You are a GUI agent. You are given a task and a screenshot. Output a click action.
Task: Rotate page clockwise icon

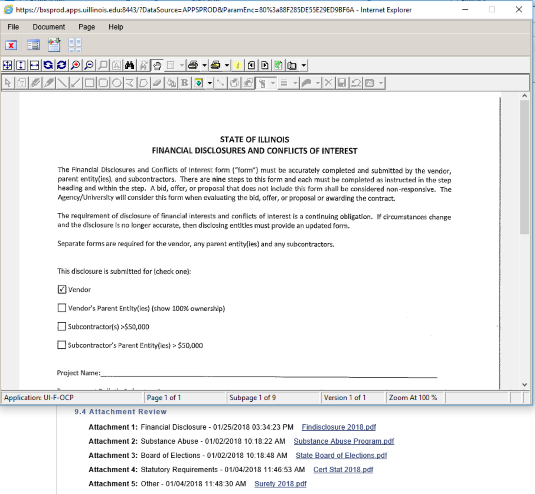click(62, 65)
